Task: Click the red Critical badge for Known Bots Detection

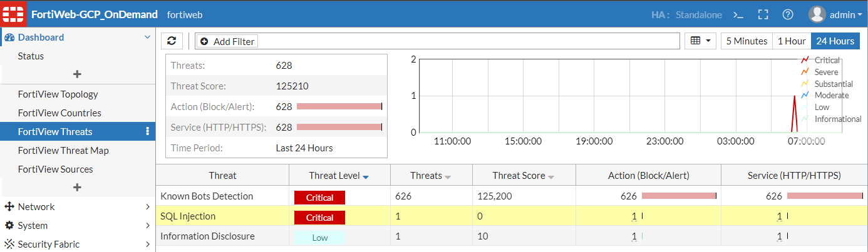Action: (319, 198)
